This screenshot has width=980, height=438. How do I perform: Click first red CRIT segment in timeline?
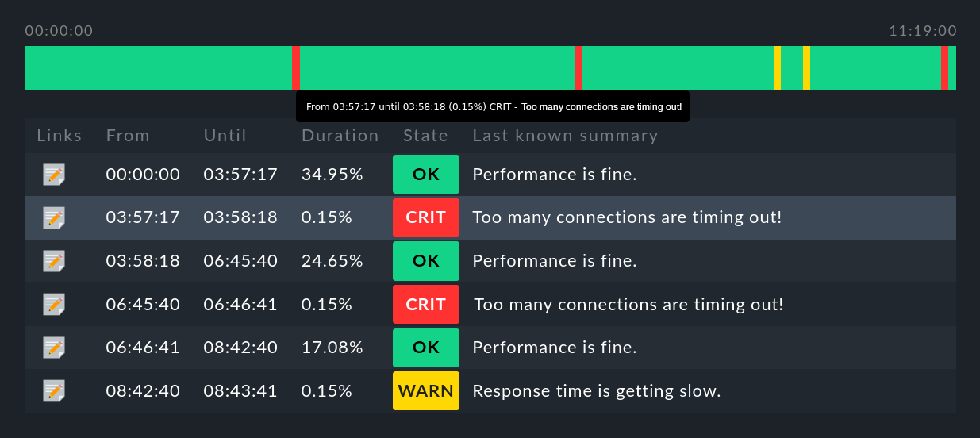click(x=296, y=68)
